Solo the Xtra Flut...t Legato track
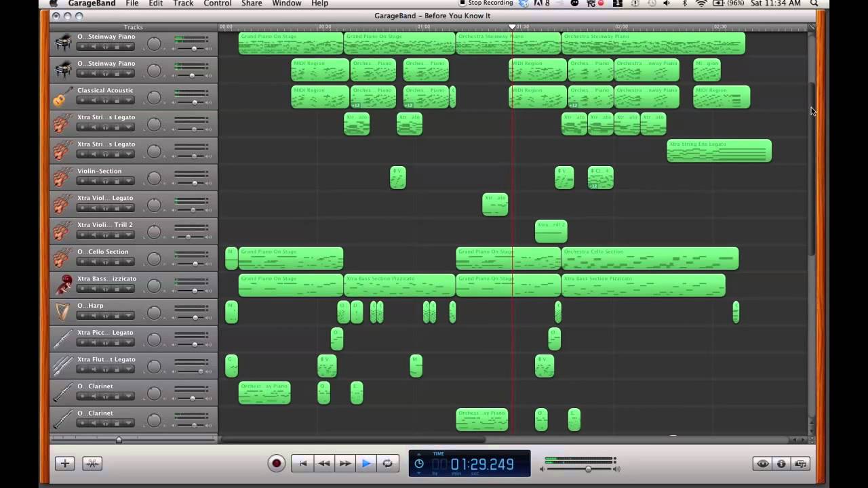 point(106,369)
